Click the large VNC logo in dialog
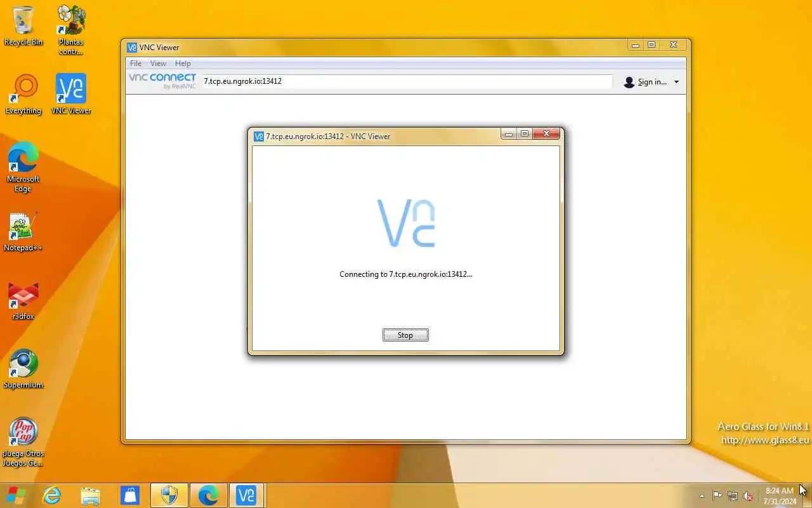This screenshot has width=812, height=508. point(406,223)
